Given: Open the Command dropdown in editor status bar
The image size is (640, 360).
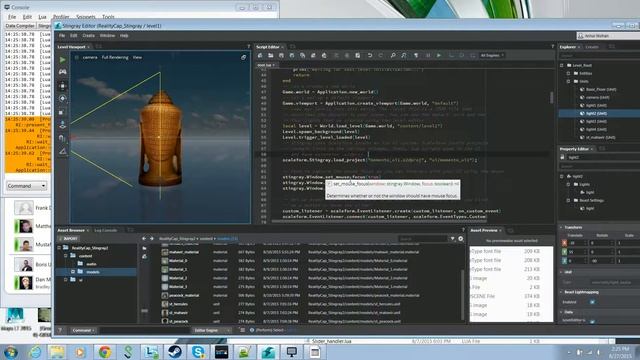Looking at the screenshot, I should pos(83,330).
